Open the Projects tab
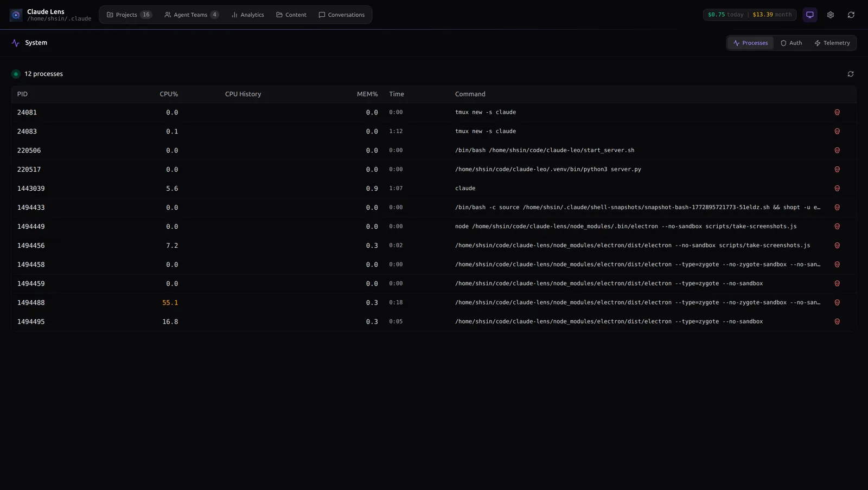This screenshot has width=868, height=490. pos(129,15)
